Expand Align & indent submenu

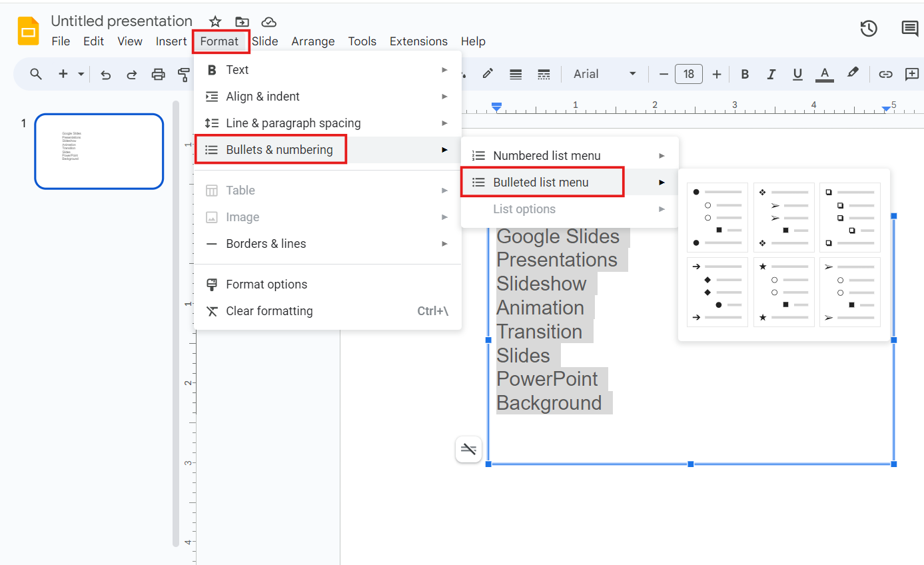point(328,97)
